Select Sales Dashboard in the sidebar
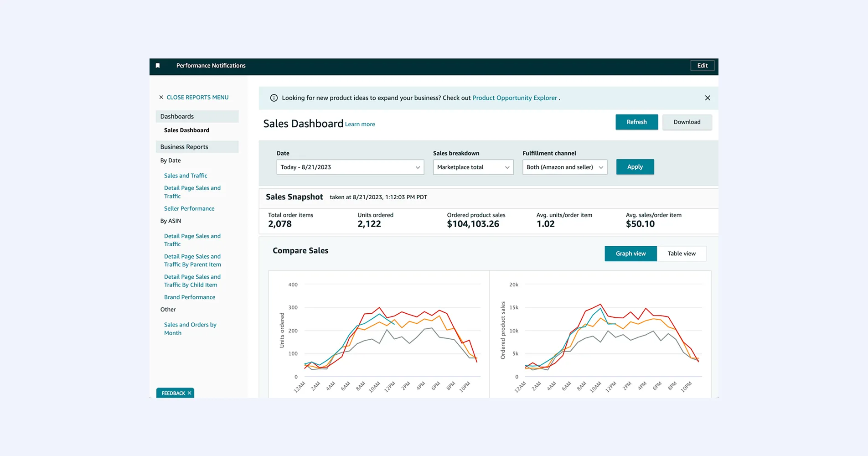 [186, 130]
